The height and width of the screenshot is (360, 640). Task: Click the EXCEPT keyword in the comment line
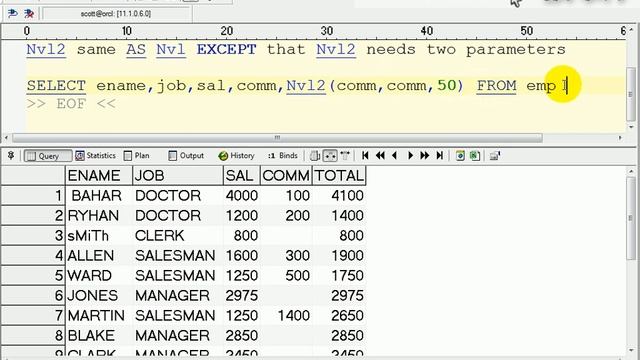(227, 50)
